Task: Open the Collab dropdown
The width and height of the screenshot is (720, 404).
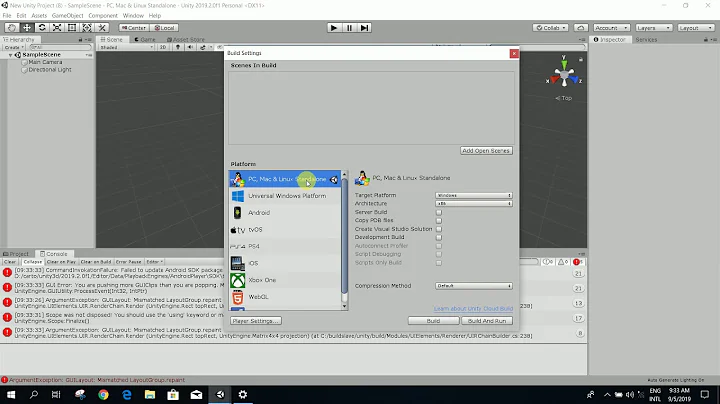Action: pyautogui.click(x=551, y=28)
